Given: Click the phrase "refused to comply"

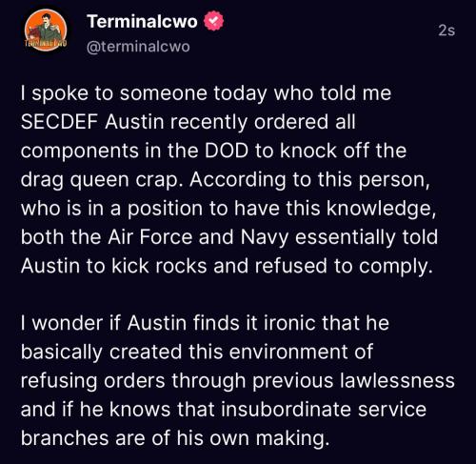Looking at the screenshot, I should click(344, 266).
